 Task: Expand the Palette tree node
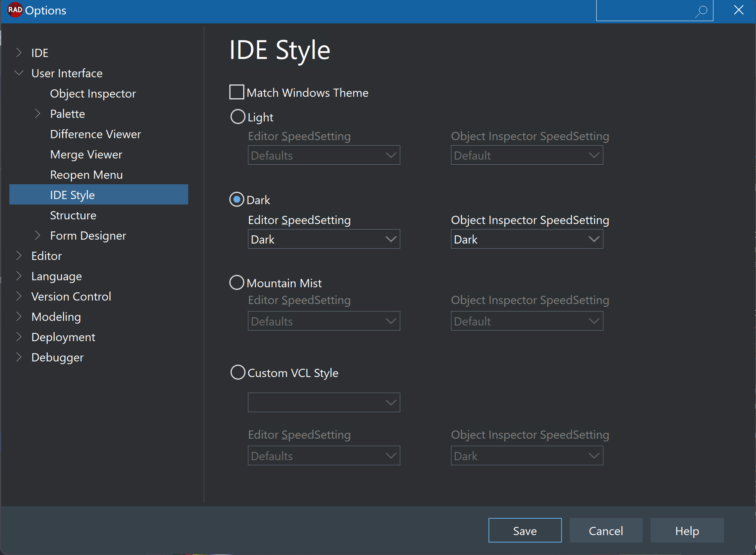(x=37, y=114)
